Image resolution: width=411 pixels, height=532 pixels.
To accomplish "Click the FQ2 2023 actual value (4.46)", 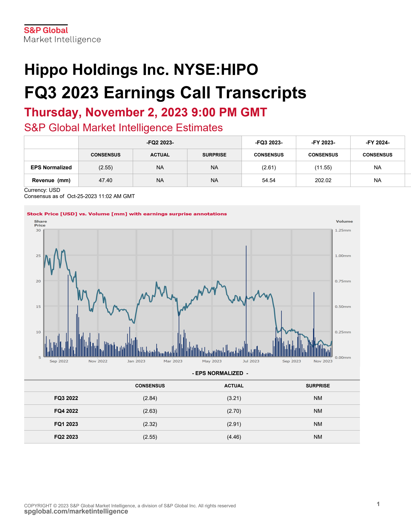I will click(234, 437).
